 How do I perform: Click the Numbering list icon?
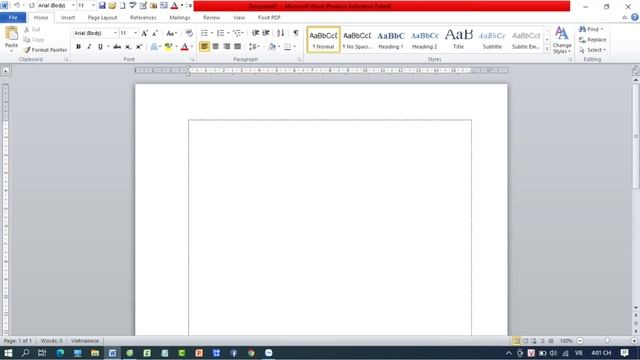point(220,33)
